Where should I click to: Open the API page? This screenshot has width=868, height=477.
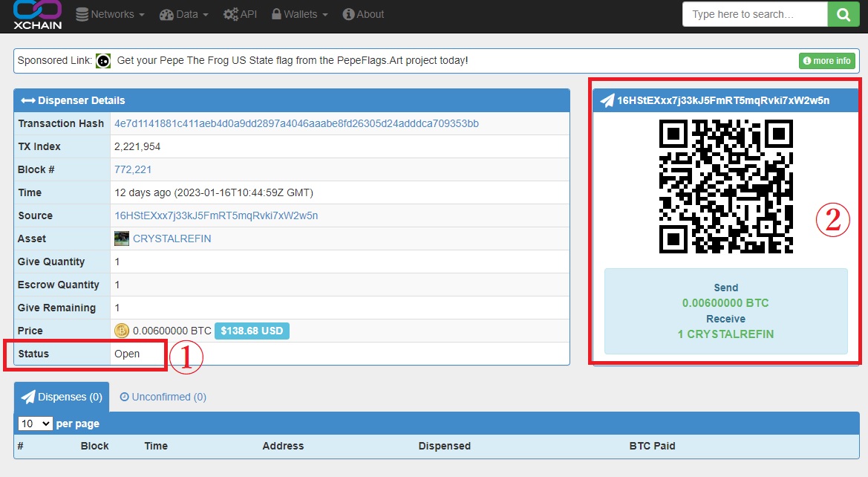pos(241,14)
